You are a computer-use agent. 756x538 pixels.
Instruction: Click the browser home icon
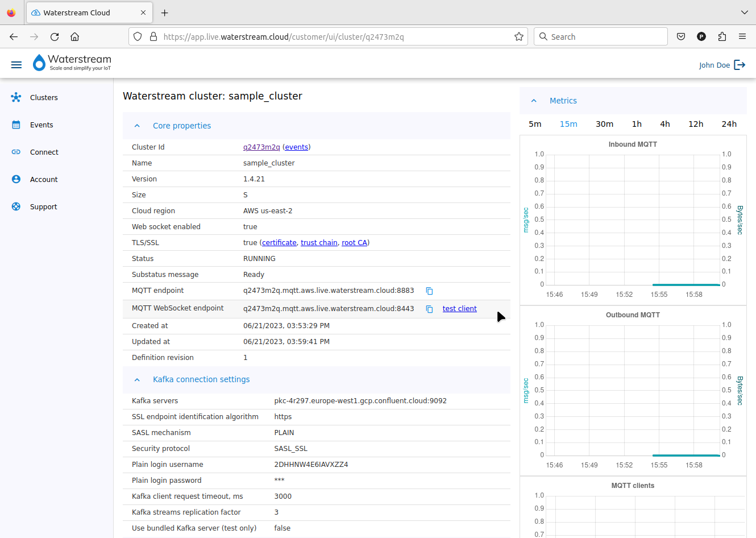[74, 36]
